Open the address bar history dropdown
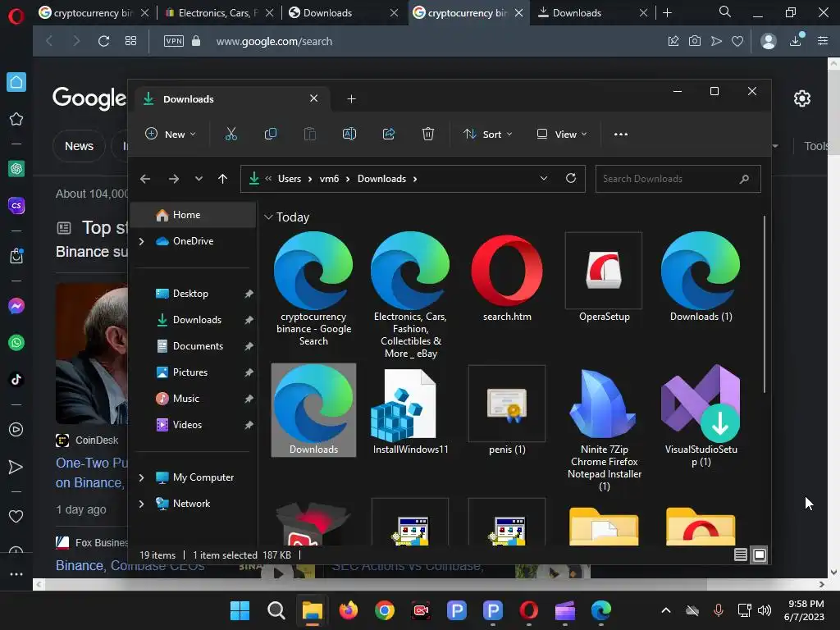 coord(544,178)
